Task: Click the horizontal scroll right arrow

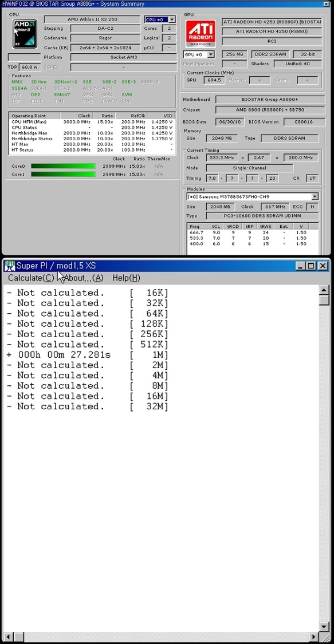Action: 315,637
